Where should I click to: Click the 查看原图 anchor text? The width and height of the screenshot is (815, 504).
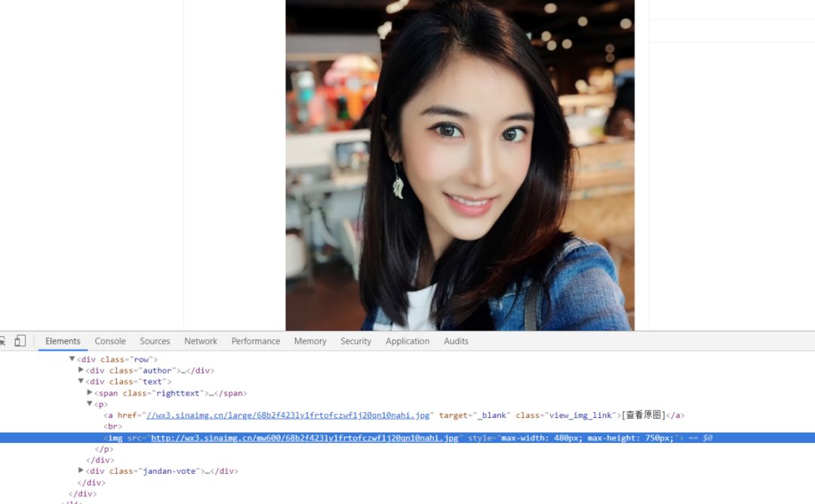644,415
